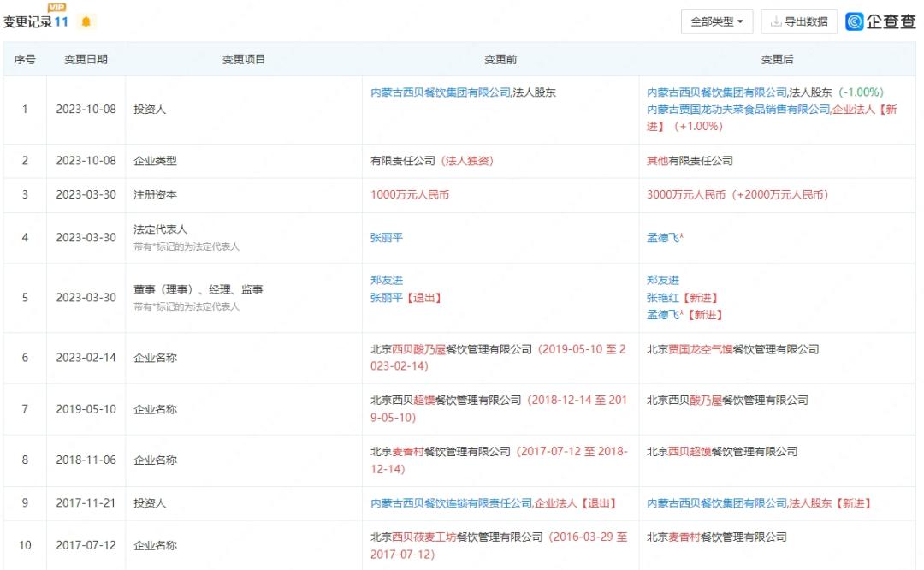Click the 变更记录 section title
924x570 pixels.
(x=27, y=21)
